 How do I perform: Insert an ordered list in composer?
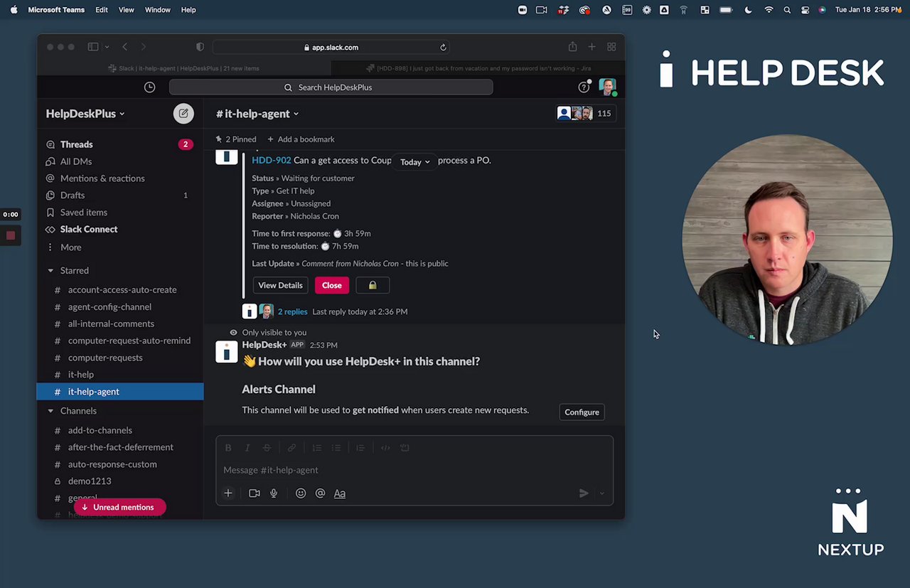coord(317,448)
